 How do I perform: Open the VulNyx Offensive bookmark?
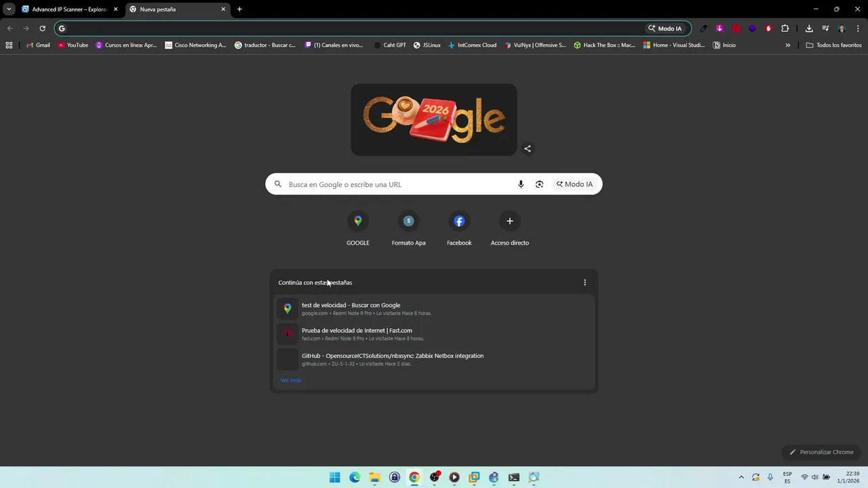(x=535, y=45)
